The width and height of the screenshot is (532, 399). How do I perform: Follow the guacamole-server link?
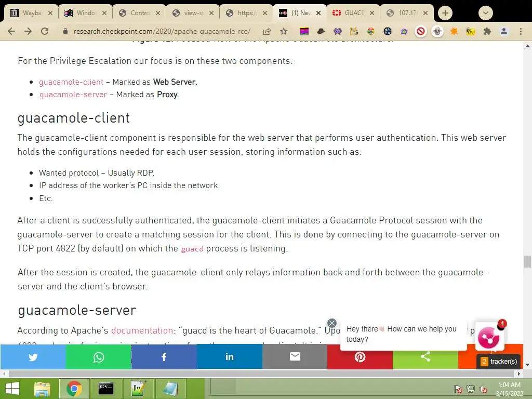(x=73, y=95)
